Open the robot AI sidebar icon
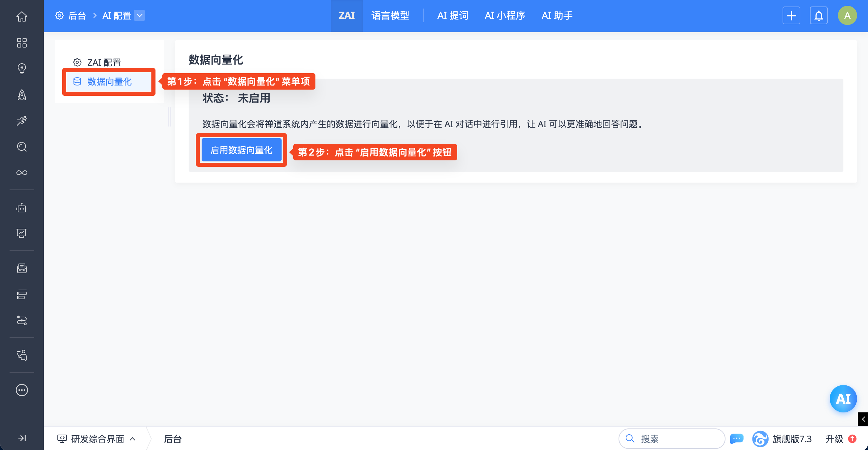 pos(22,208)
